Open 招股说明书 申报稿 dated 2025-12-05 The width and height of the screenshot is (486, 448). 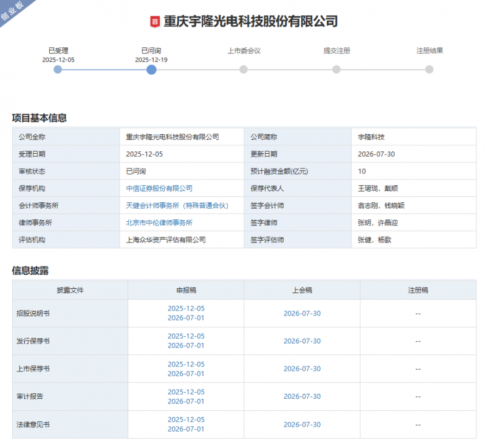186,308
